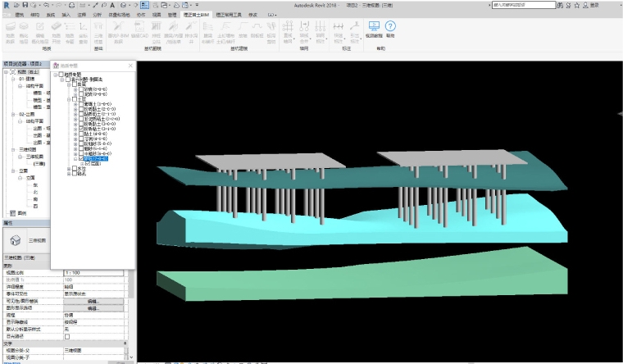
Task: Click the Revit application logo button
Action: click(7, 6)
